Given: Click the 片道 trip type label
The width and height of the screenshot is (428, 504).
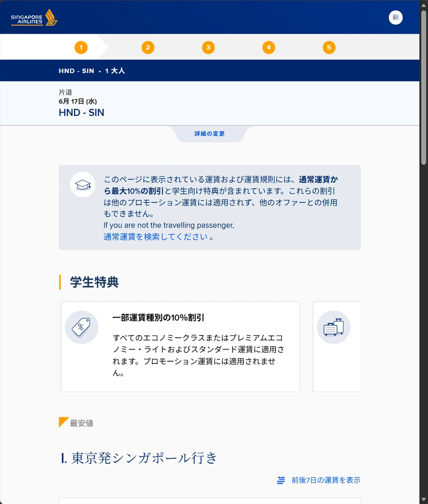Looking at the screenshot, I should click(x=66, y=92).
